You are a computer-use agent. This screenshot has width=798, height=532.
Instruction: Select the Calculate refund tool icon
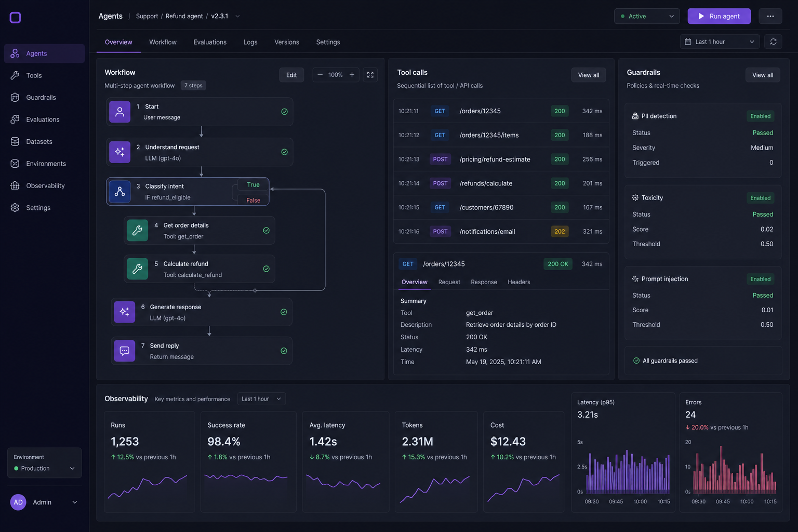(138, 269)
